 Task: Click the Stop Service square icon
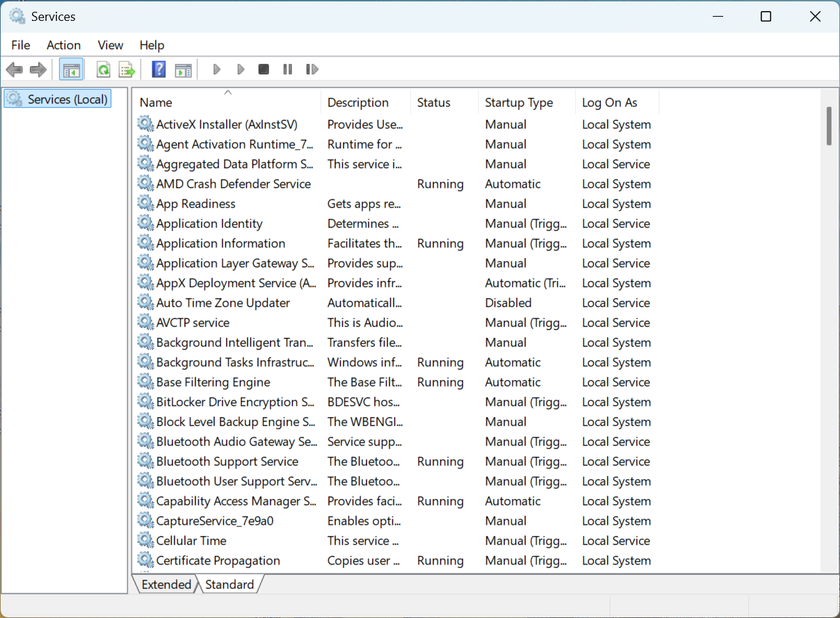point(264,70)
